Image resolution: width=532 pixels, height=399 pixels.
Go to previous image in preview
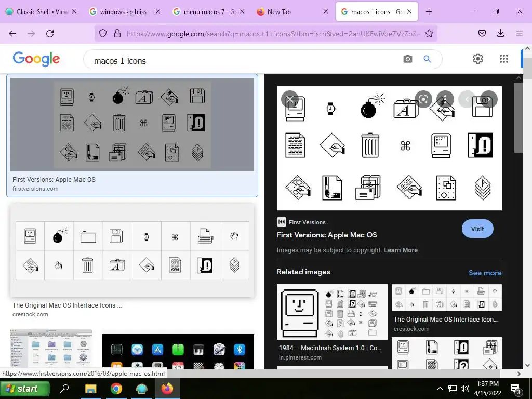467,99
